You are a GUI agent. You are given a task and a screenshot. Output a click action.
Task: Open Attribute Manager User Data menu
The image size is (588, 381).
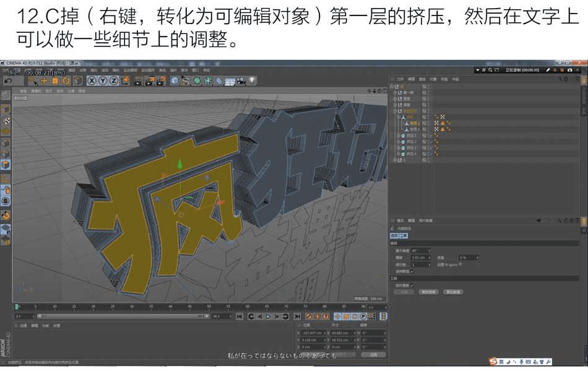[425, 221]
